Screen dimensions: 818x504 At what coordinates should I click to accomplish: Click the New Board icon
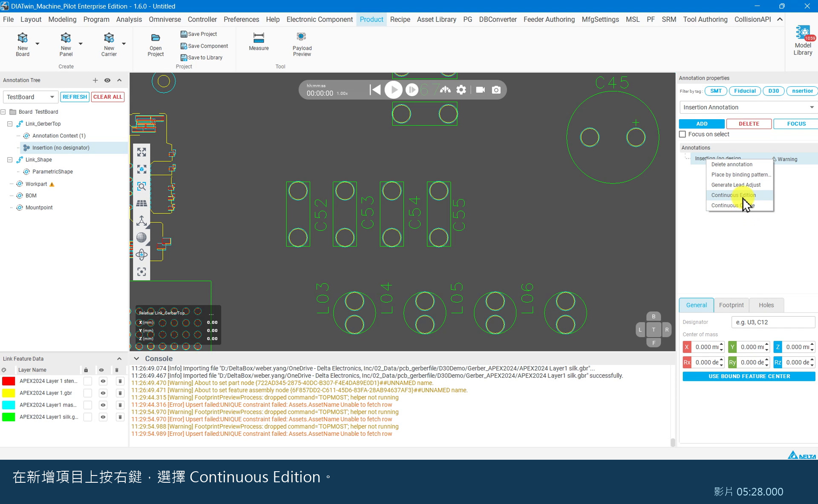click(x=23, y=38)
